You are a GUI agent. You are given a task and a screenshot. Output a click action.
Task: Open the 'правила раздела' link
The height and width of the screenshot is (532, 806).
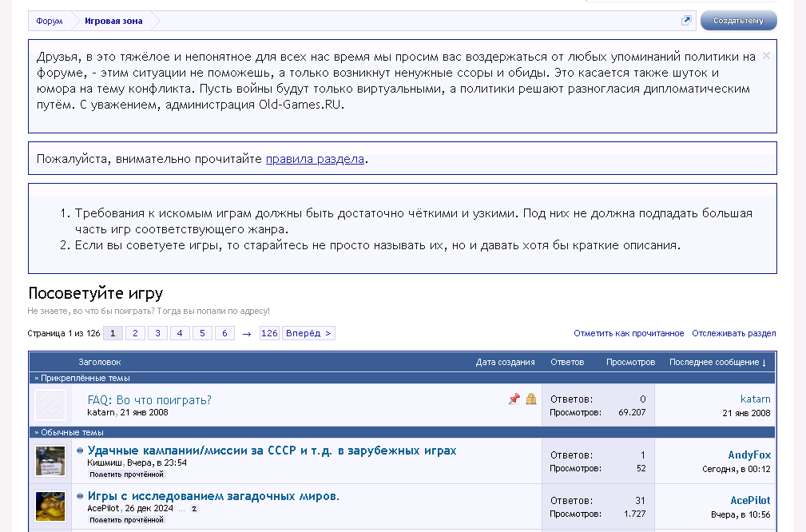tap(315, 159)
